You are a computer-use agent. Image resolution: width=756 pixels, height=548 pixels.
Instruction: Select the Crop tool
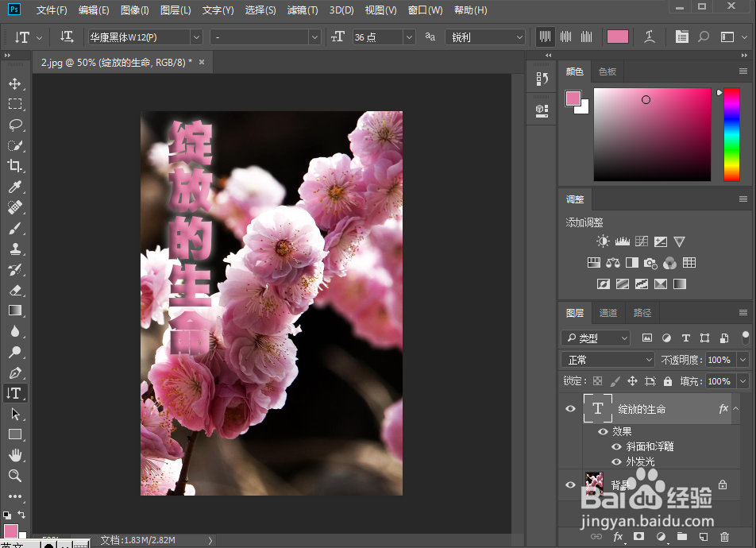[15, 166]
